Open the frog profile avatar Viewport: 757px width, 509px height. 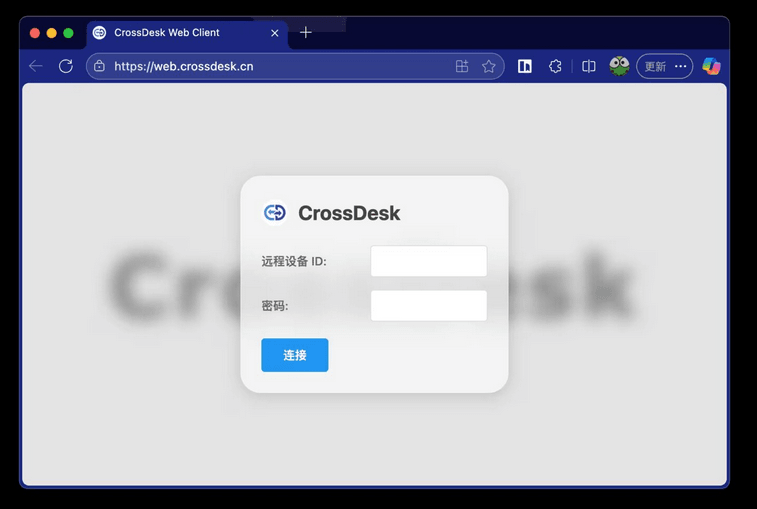tap(619, 66)
